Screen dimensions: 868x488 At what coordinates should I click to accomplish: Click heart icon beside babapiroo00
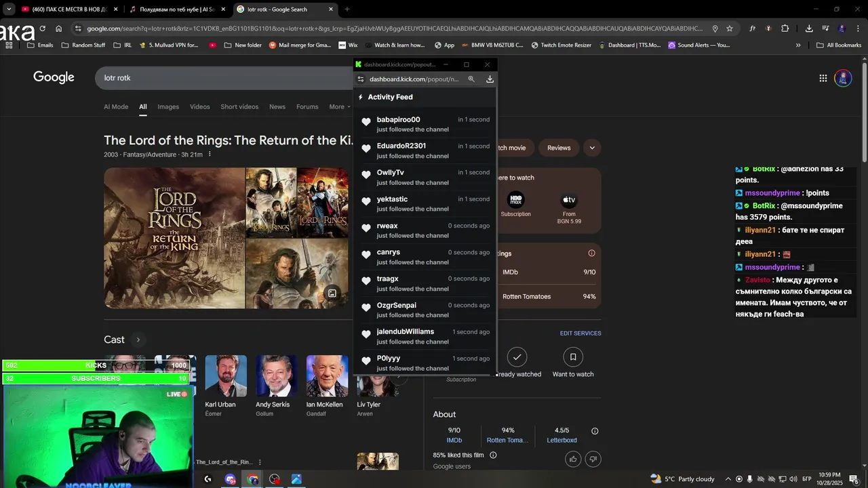[366, 122]
